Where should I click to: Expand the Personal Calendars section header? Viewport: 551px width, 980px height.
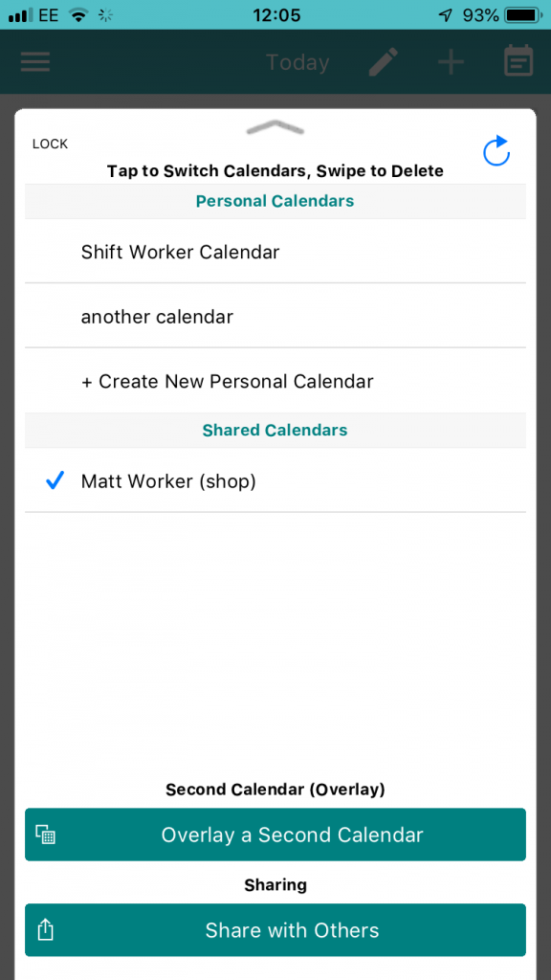(275, 201)
